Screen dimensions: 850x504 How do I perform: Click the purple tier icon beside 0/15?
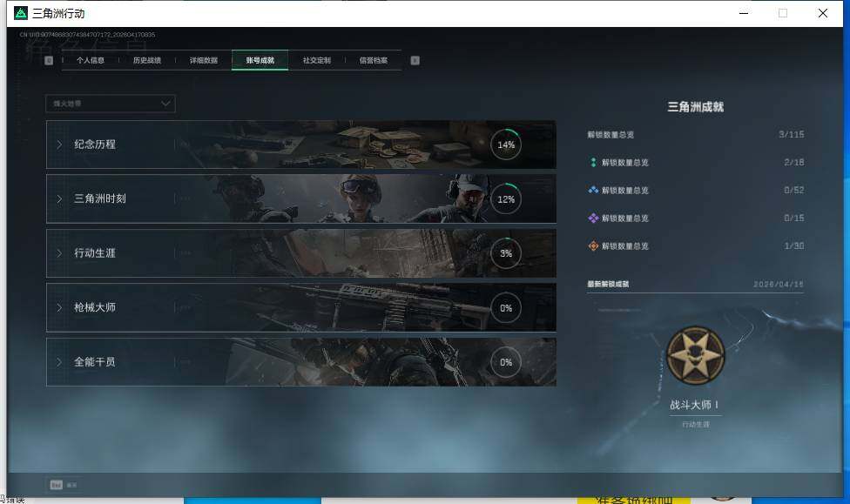pyautogui.click(x=593, y=218)
